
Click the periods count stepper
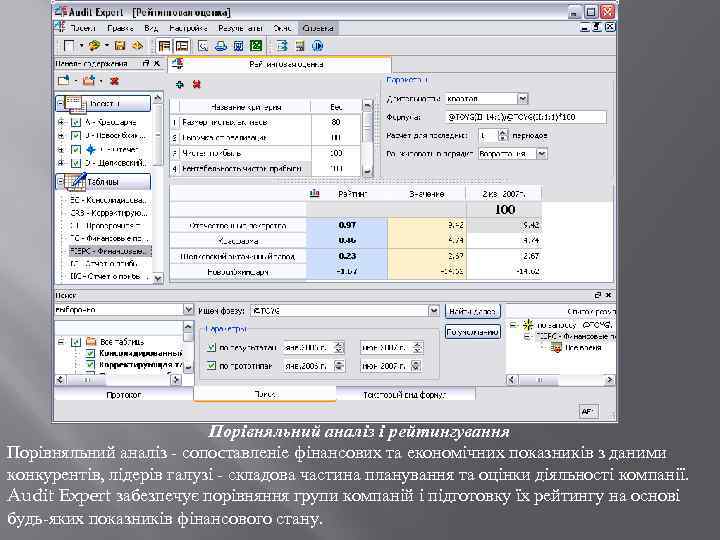pos(503,135)
